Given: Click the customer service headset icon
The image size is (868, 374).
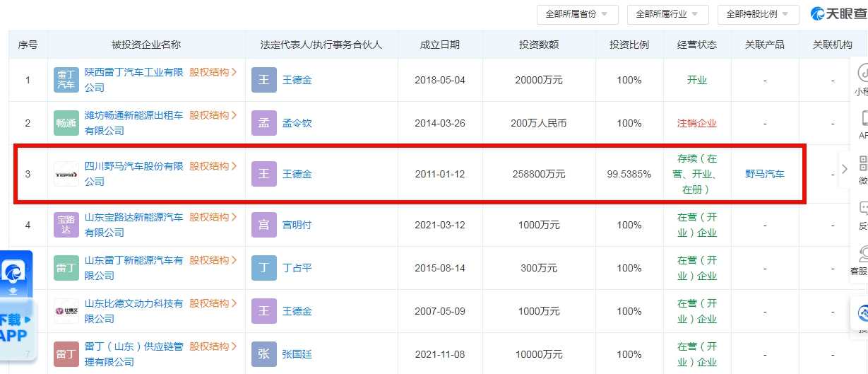Looking at the screenshot, I should (862, 255).
